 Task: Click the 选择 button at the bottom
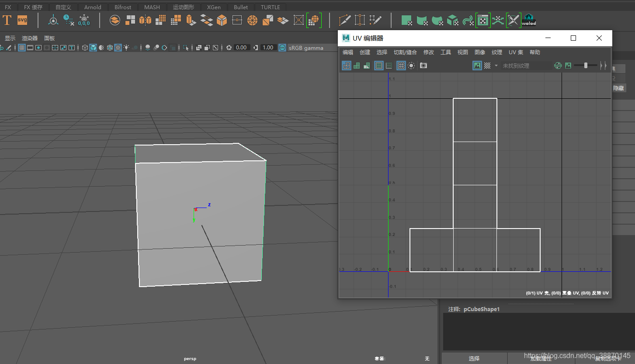pyautogui.click(x=474, y=358)
